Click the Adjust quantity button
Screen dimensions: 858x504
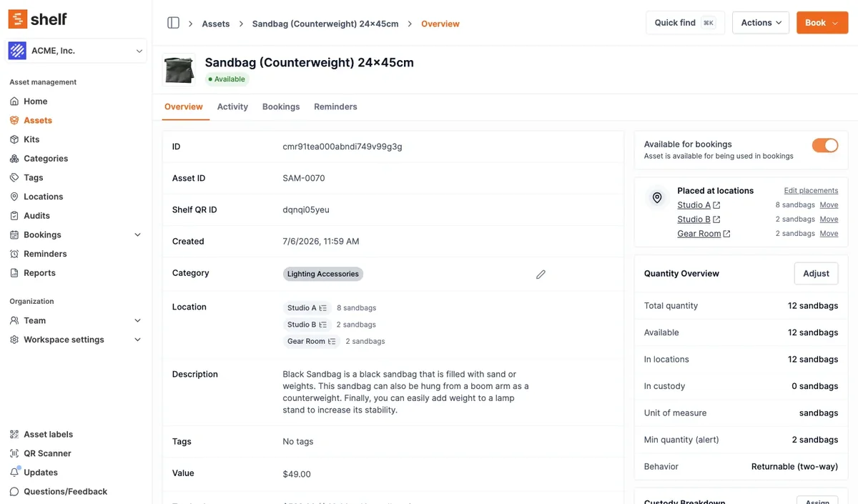click(x=816, y=273)
